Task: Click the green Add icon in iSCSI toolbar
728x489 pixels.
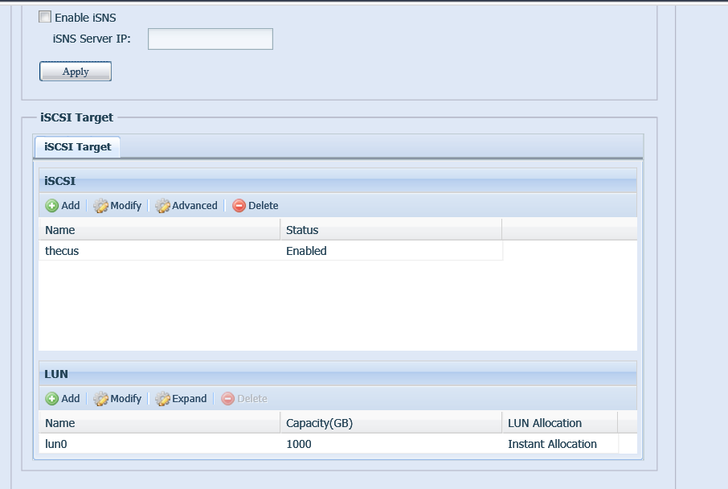Action: [52, 206]
